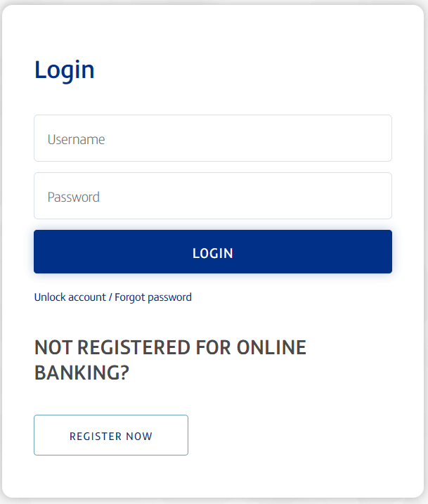Sign in using the LOGIN button

pos(212,252)
